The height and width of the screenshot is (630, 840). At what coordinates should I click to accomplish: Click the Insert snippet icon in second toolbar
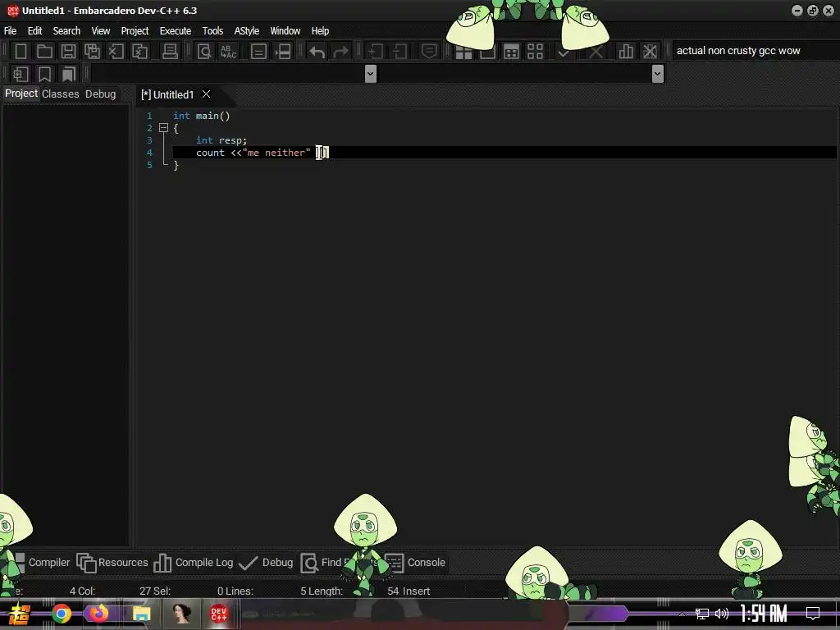(x=21, y=74)
